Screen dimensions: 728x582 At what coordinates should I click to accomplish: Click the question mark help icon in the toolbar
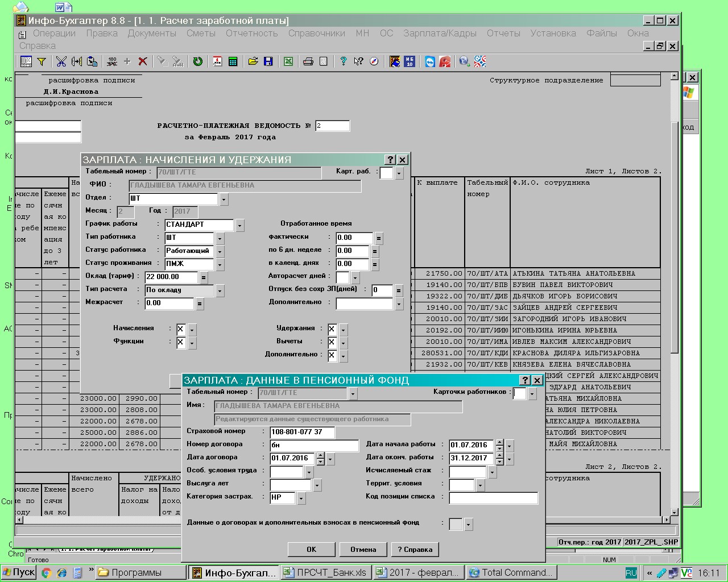(343, 61)
